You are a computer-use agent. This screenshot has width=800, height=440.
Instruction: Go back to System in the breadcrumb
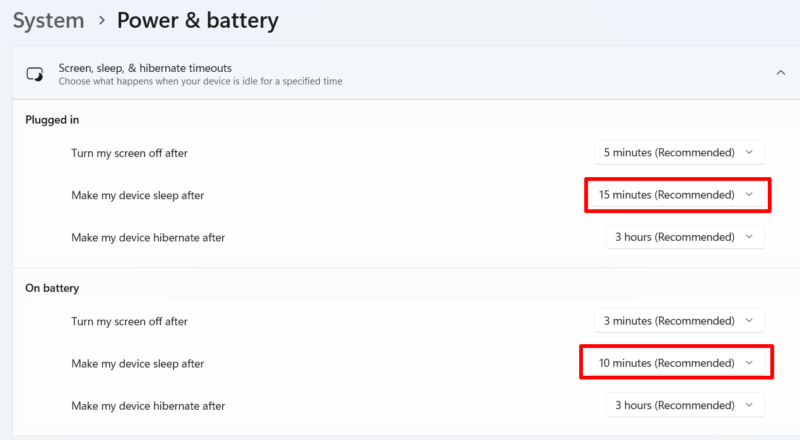point(48,20)
